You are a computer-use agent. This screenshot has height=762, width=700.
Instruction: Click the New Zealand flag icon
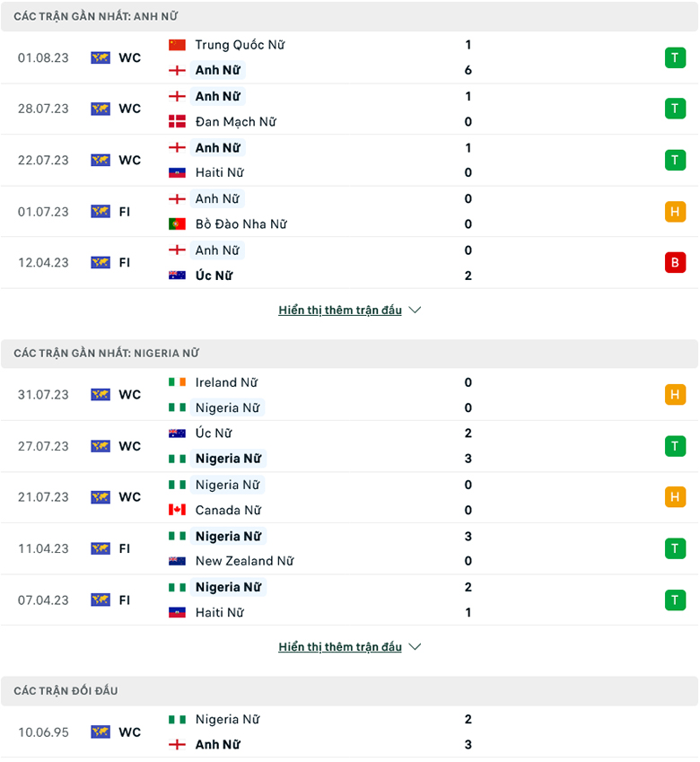[x=177, y=561]
